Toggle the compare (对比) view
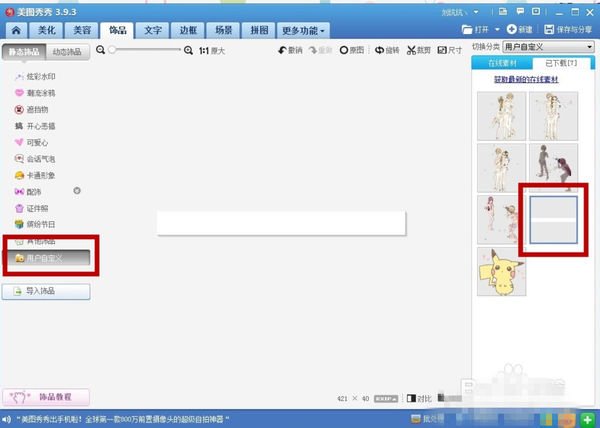Screen dimensions: 600x428 [418, 398]
